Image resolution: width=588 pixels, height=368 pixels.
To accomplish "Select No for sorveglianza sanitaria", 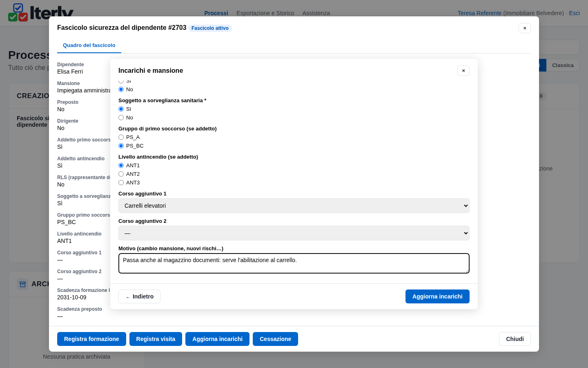I will tap(121, 118).
